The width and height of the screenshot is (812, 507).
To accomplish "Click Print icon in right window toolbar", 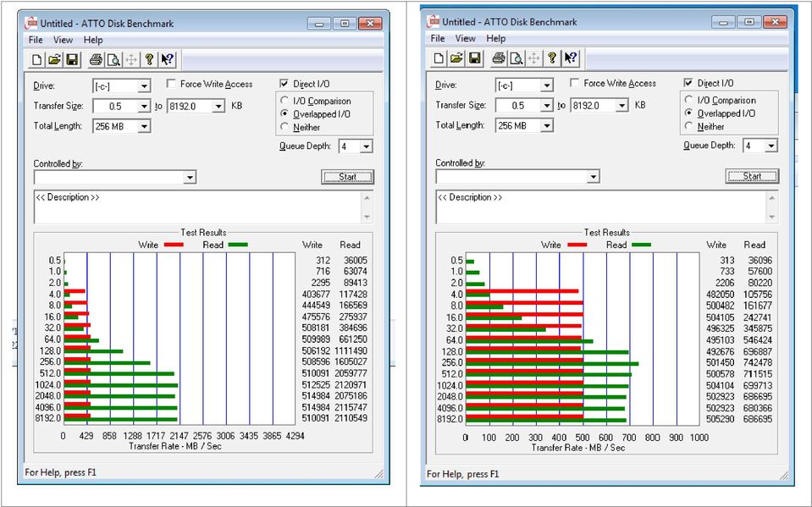I will coord(498,58).
